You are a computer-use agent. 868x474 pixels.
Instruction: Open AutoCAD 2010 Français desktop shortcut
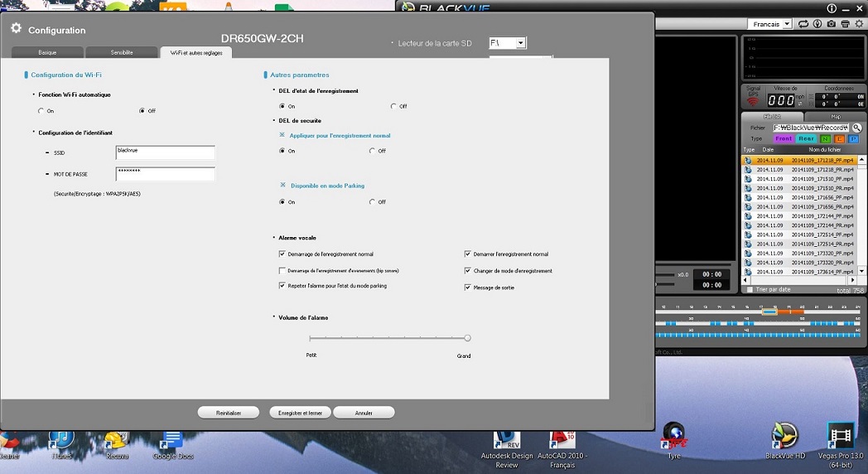pos(562,450)
